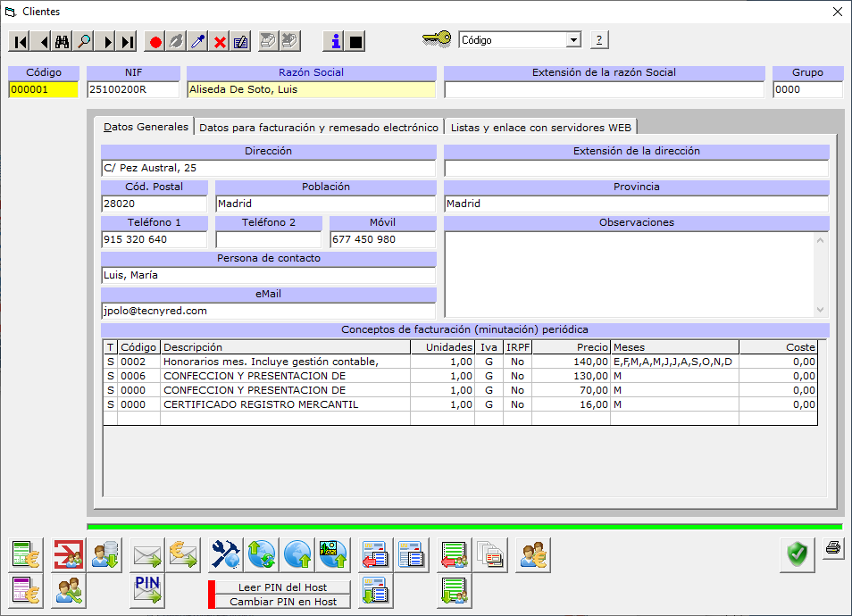This screenshot has height=616, width=852.
Task: Click the Leer PIN del Host button
Action: (x=282, y=587)
